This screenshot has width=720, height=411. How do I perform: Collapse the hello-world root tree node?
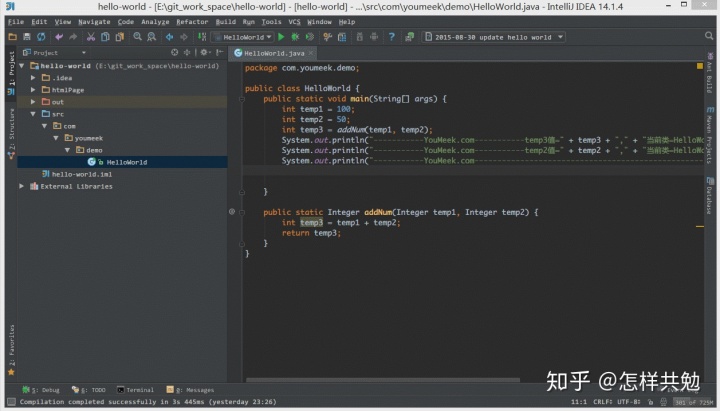point(22,66)
